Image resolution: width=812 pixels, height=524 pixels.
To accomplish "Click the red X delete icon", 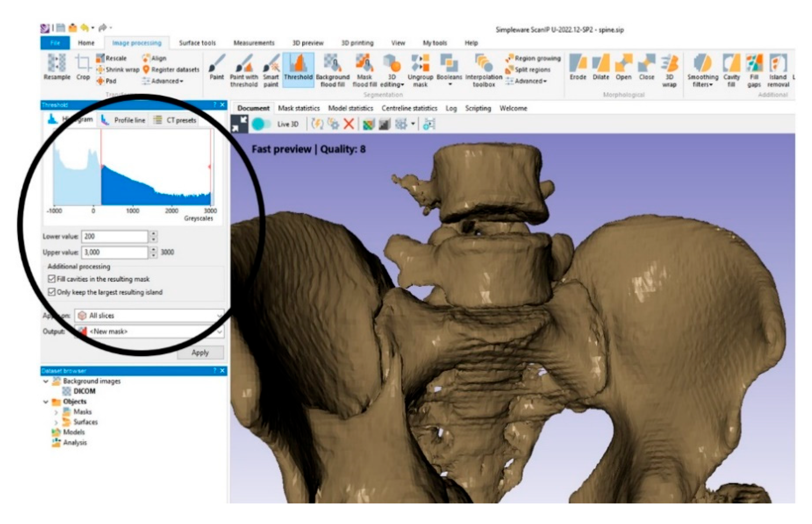I will pos(348,124).
